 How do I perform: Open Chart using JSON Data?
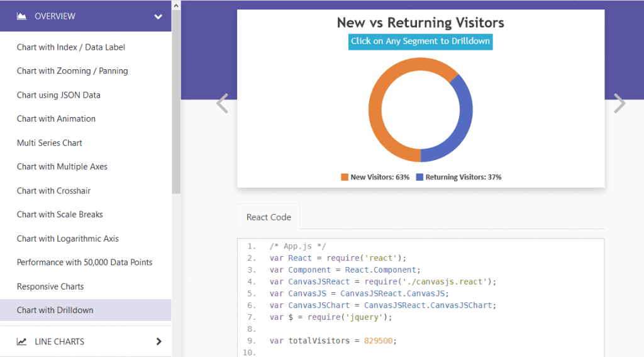(58, 95)
